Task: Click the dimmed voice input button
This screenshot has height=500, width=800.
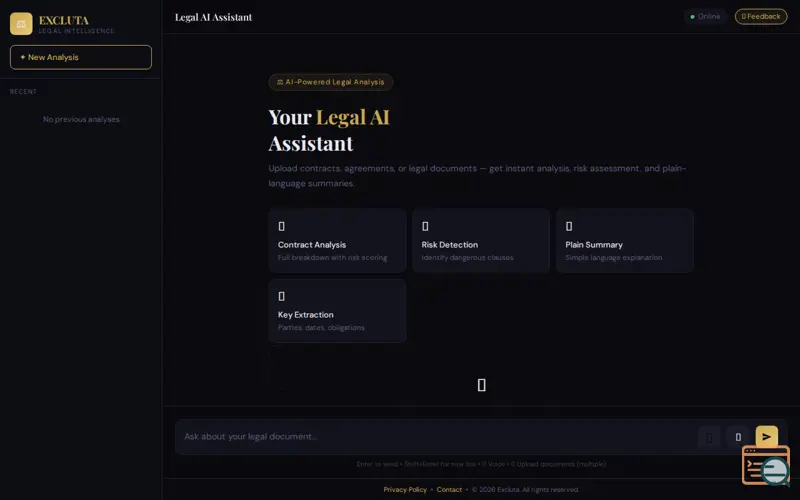Action: (709, 437)
